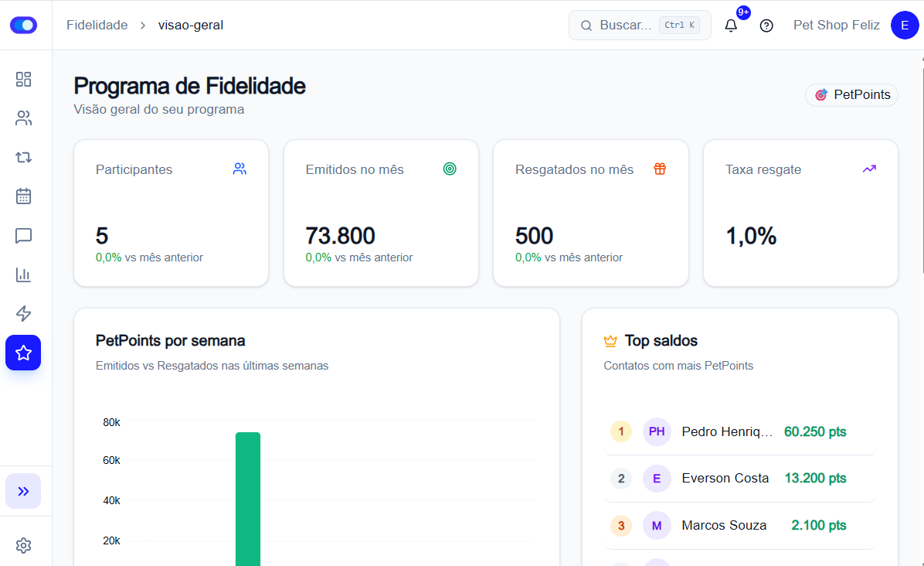
Task: Click the 13.200 pts balance
Action: click(816, 478)
